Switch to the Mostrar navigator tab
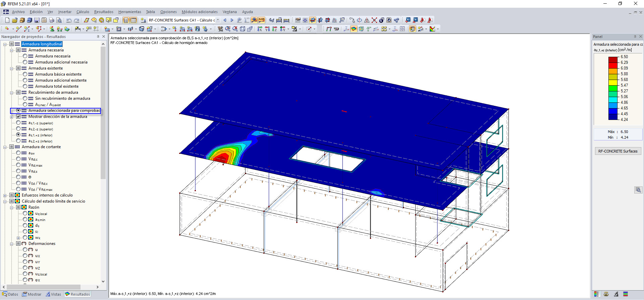 coord(32,294)
